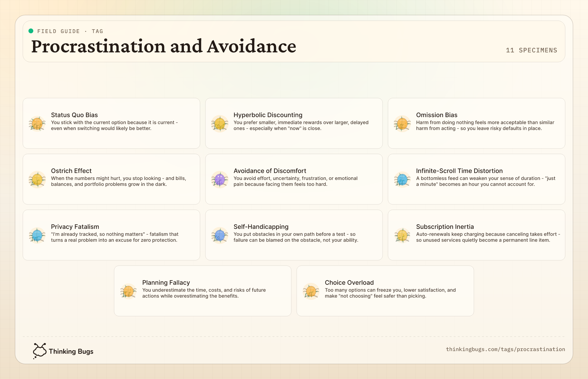
Task: Click the Privacy Fatalism description text
Action: point(115,237)
